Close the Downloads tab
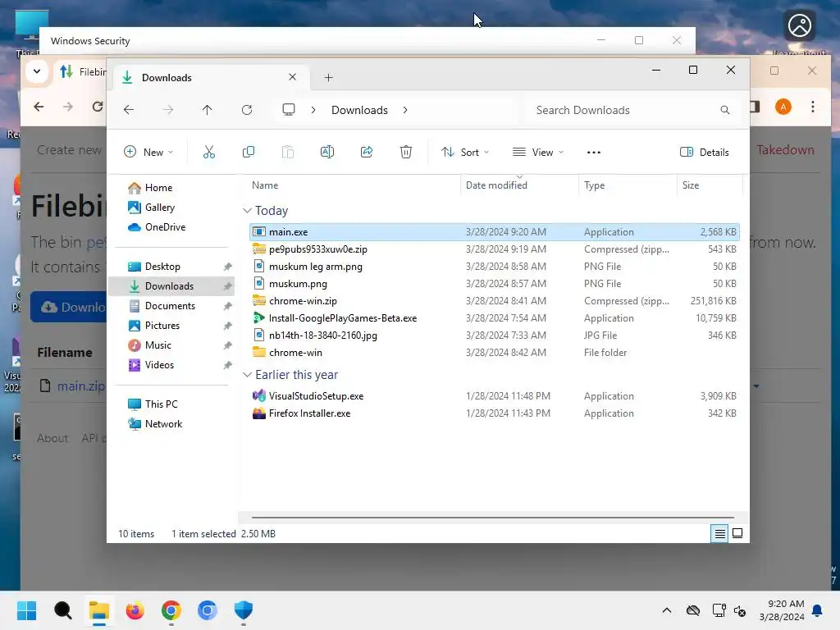Image resolution: width=840 pixels, height=630 pixels. click(x=293, y=77)
